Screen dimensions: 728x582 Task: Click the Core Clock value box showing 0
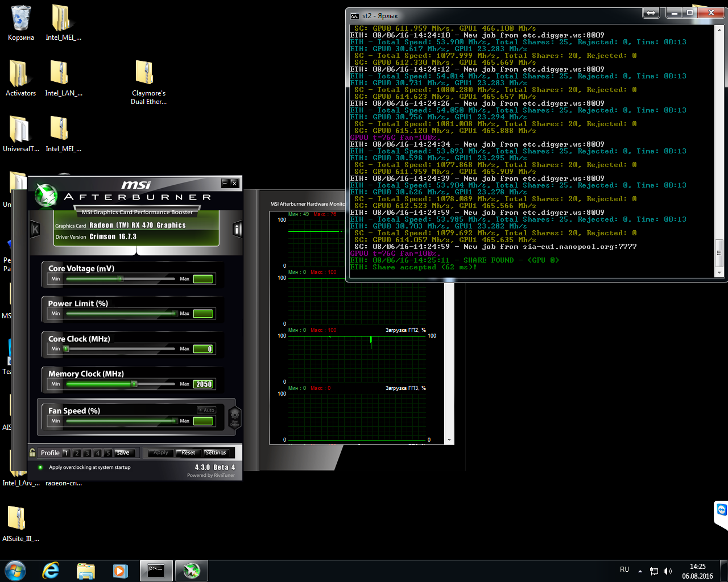point(203,349)
